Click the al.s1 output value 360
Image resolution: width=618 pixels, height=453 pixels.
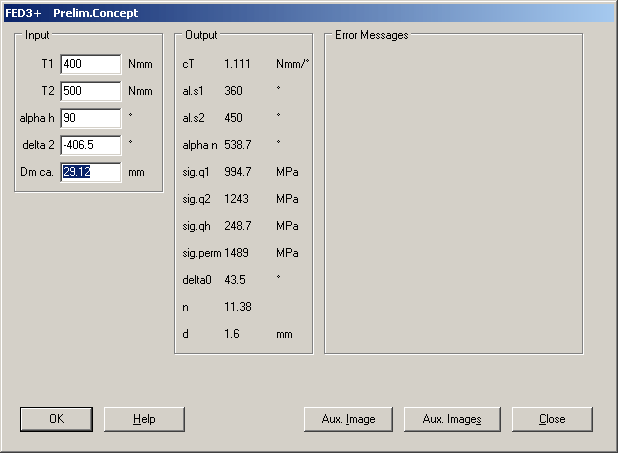pyautogui.click(x=234, y=90)
